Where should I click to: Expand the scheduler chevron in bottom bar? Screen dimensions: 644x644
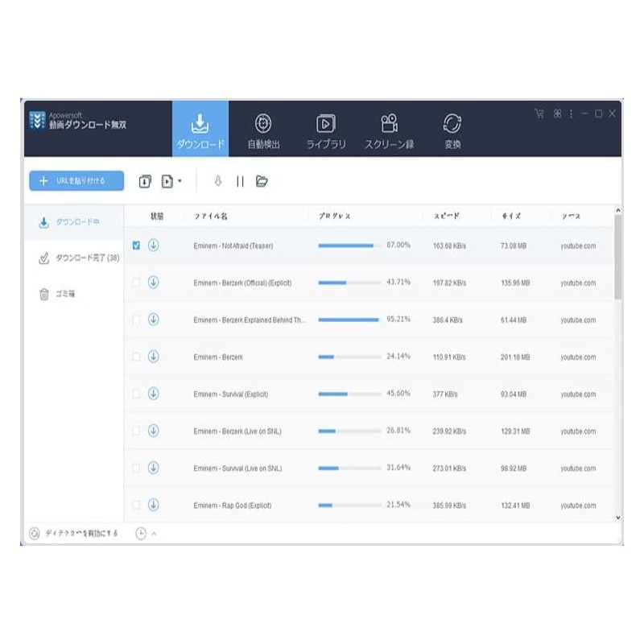[154, 534]
